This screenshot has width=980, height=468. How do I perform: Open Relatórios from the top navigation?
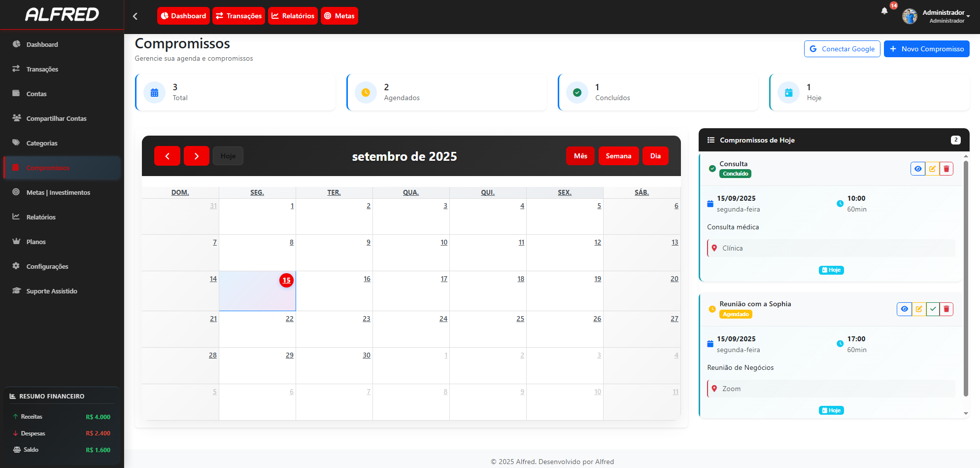[x=293, y=16]
